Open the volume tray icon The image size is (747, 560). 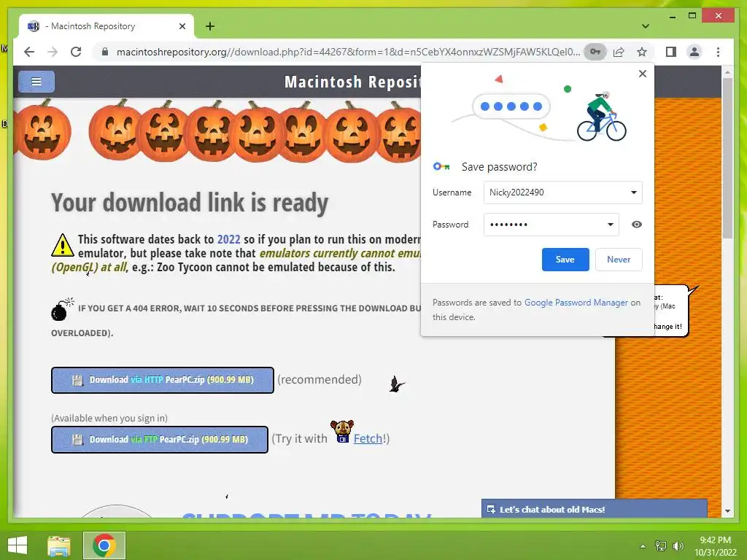(x=678, y=545)
